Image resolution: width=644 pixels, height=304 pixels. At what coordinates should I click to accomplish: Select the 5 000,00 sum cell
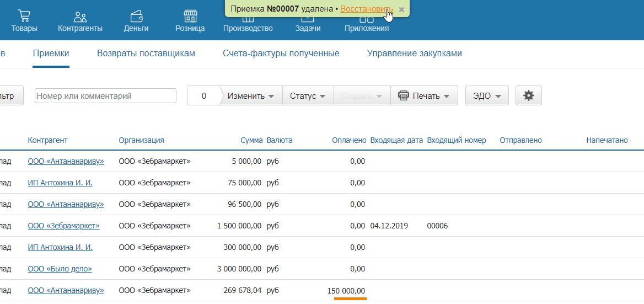click(246, 162)
